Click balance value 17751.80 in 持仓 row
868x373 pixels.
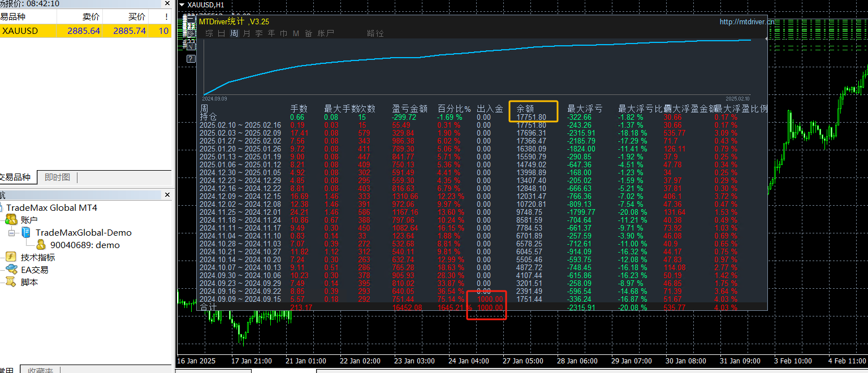click(531, 117)
